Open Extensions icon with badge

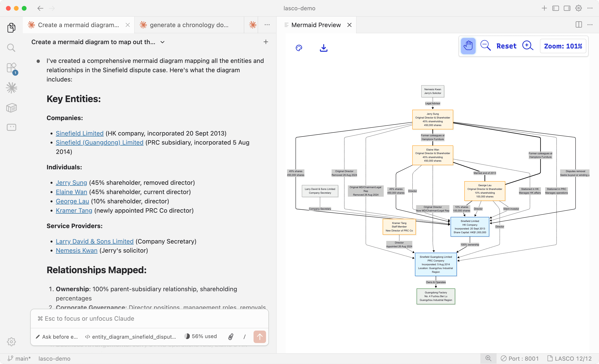pyautogui.click(x=11, y=68)
